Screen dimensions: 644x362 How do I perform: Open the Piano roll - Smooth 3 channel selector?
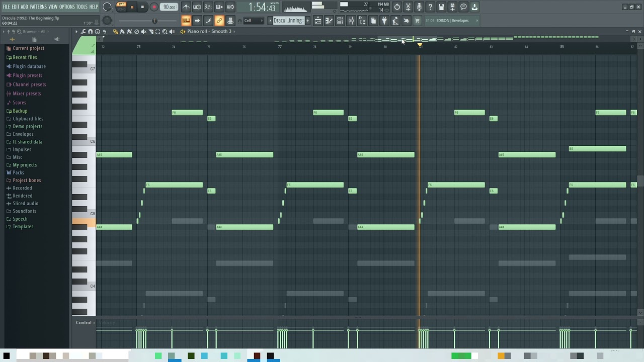(x=209, y=31)
